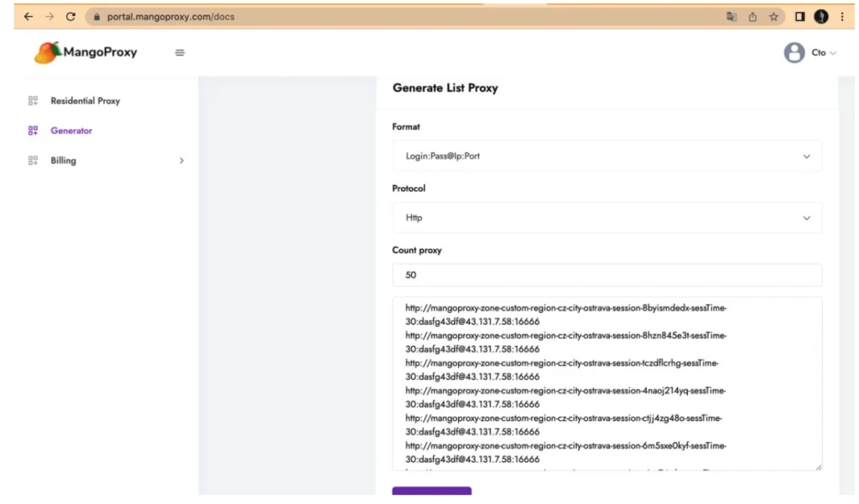Image resolution: width=859 pixels, height=504 pixels.
Task: Toggle the hamburger sidebar menu
Action: 180,53
